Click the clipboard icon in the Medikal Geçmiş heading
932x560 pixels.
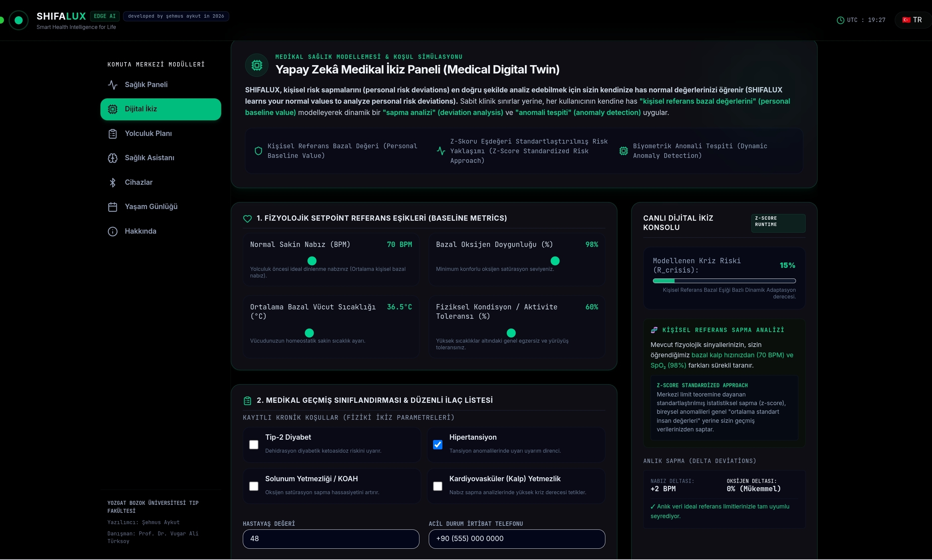(x=247, y=400)
